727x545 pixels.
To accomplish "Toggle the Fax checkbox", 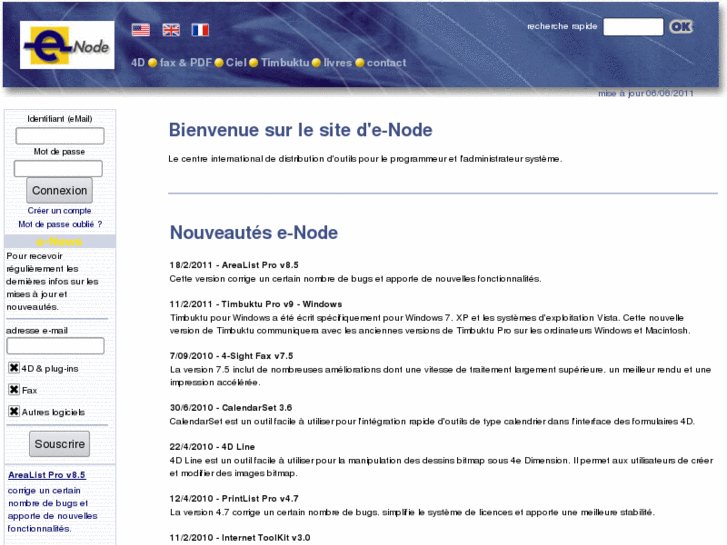I will tap(14, 390).
